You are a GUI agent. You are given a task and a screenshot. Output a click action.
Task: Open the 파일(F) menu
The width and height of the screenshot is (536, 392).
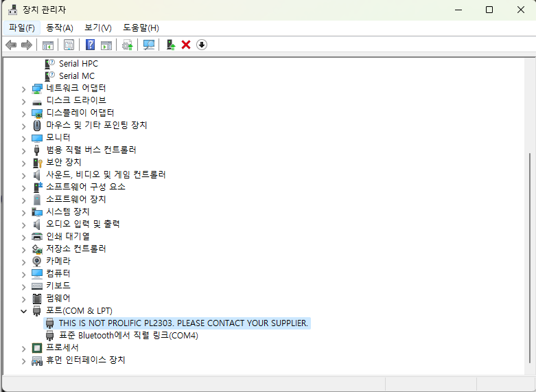coord(22,27)
